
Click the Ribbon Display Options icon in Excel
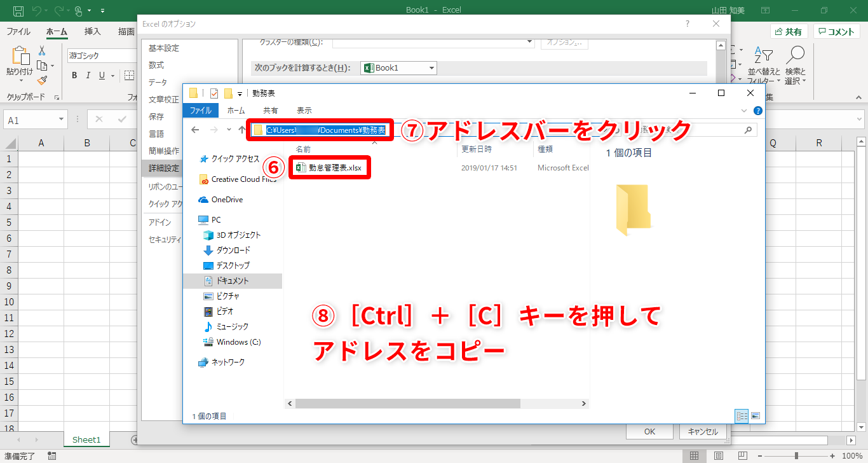click(x=765, y=11)
